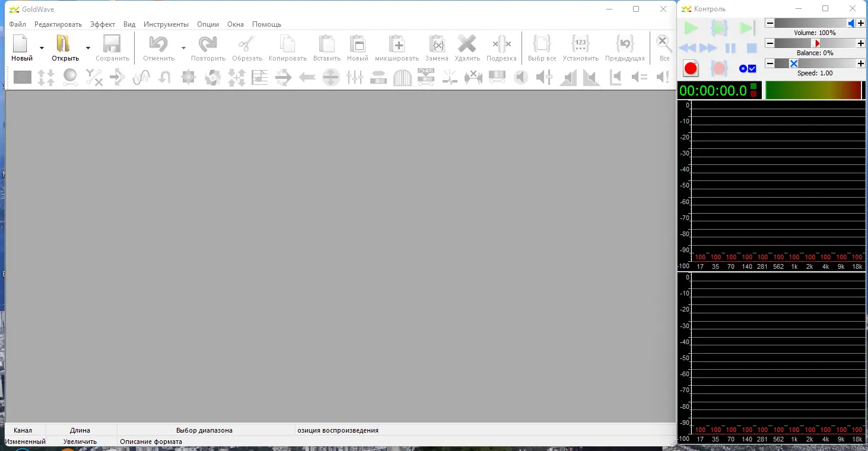Open the Файл menu

pos(18,24)
